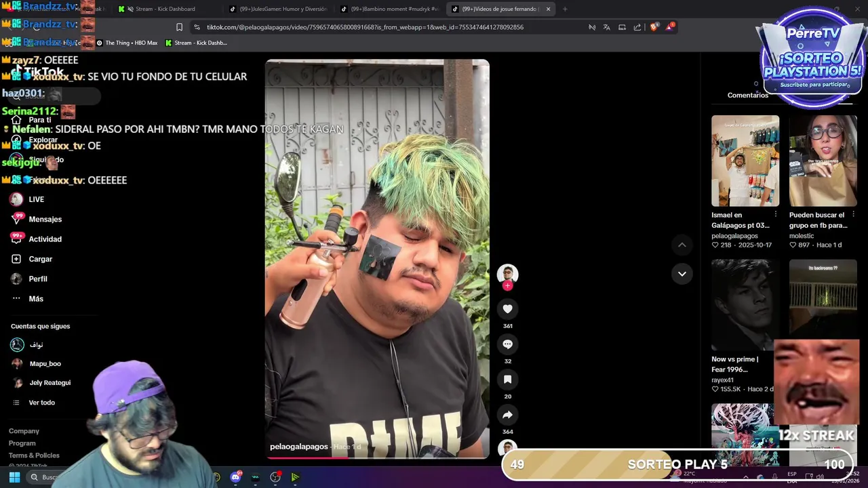Switch to the Stream - Kick Dashboard tab
868x488 pixels.
[x=165, y=9]
